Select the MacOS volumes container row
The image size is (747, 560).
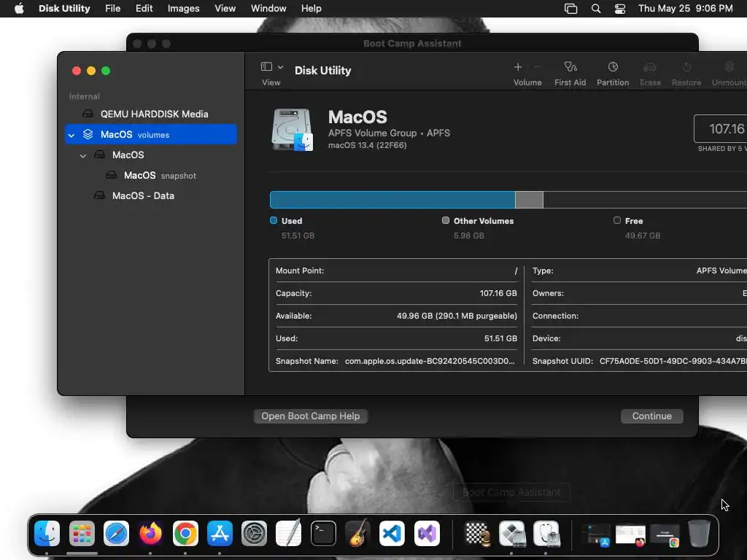(150, 134)
